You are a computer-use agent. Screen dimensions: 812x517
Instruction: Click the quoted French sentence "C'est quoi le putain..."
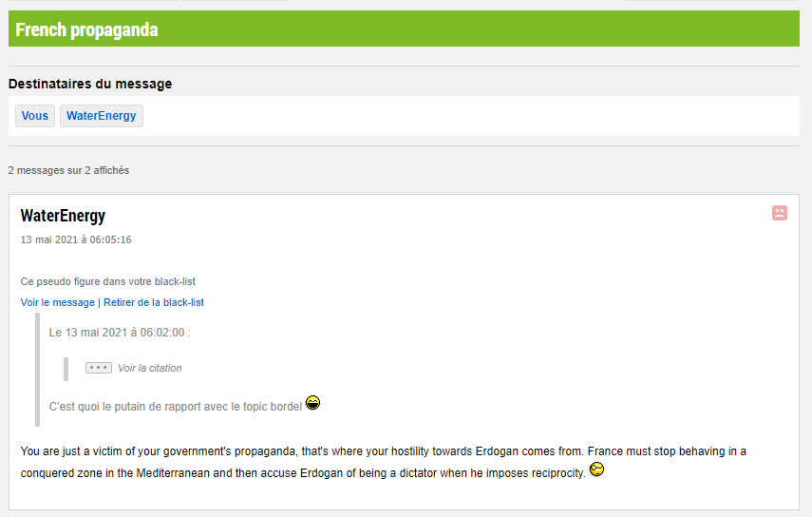[x=176, y=407]
